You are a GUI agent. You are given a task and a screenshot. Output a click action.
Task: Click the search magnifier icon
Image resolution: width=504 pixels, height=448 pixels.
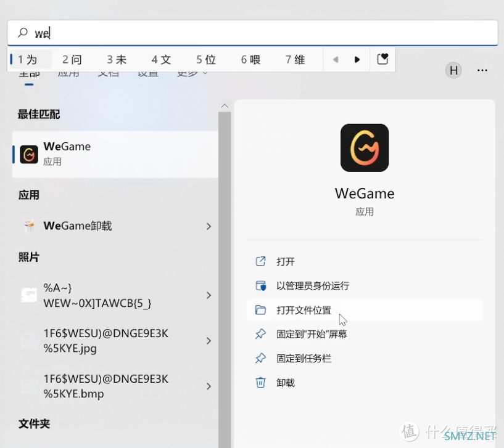click(x=22, y=33)
